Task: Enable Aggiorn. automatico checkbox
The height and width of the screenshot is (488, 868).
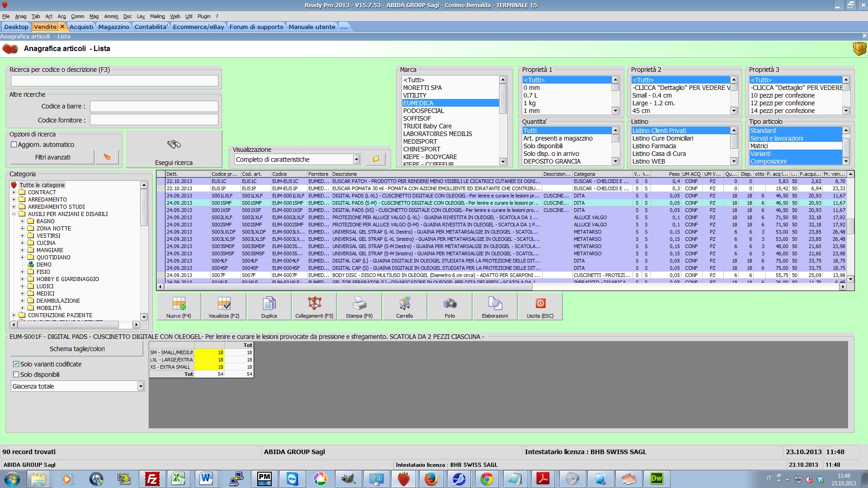Action: coord(14,145)
